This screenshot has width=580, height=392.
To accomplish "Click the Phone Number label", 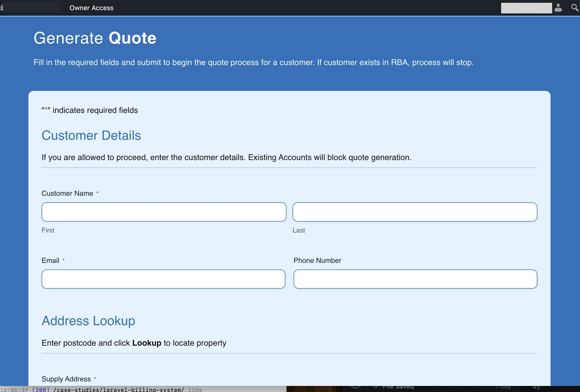I will coord(318,260).
